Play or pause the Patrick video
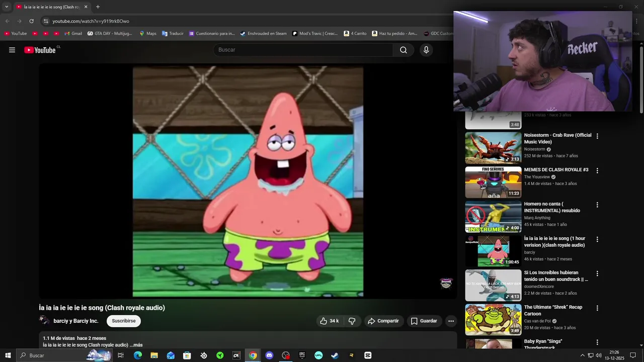The width and height of the screenshot is (644, 362). point(248,181)
